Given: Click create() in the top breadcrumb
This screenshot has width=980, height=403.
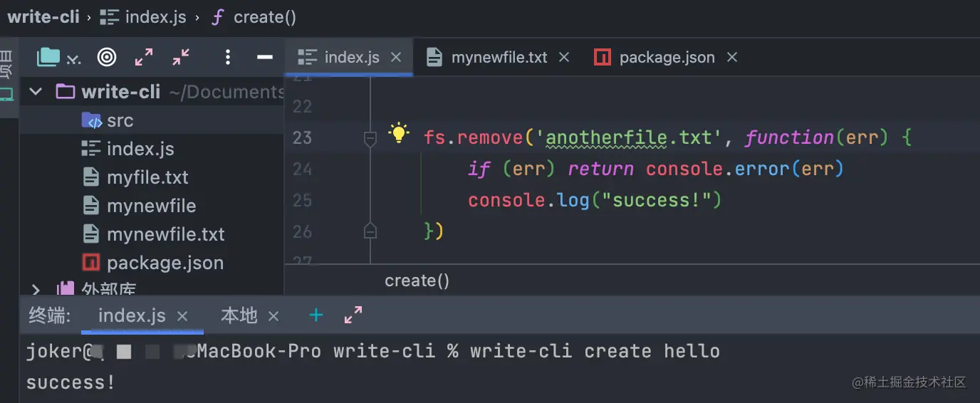Looking at the screenshot, I should [x=254, y=17].
